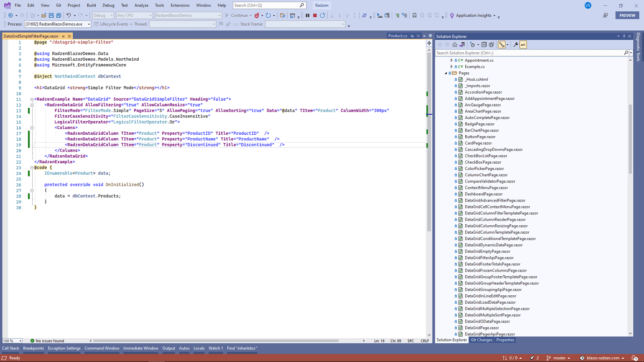Open Properties with the wrench icon
Image resolution: width=644 pixels, height=362 pixels.
coord(516,45)
